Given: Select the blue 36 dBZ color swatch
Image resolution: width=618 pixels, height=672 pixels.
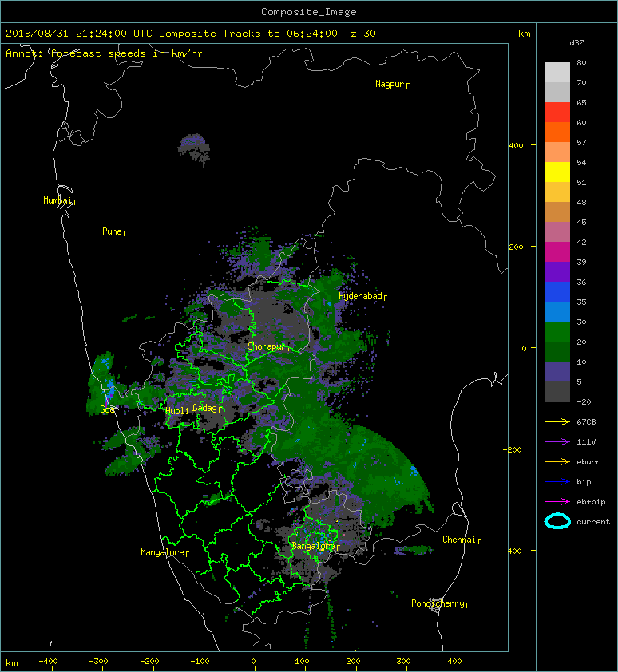Looking at the screenshot, I should [557, 291].
